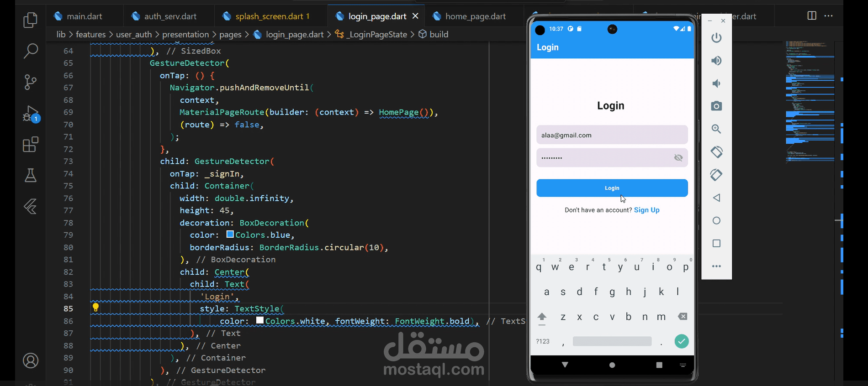
Task: Click the alaa@gmail.com email field
Action: 612,135
